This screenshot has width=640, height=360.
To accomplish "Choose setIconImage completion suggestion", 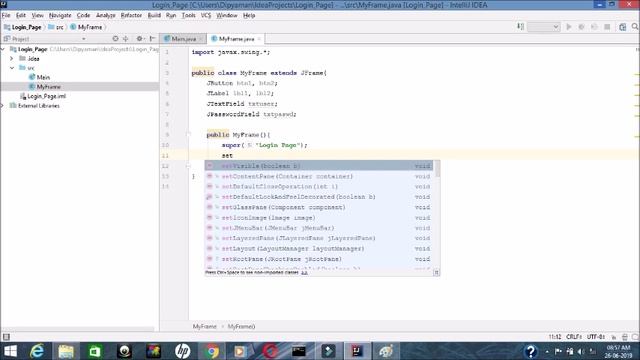I will 319,218.
